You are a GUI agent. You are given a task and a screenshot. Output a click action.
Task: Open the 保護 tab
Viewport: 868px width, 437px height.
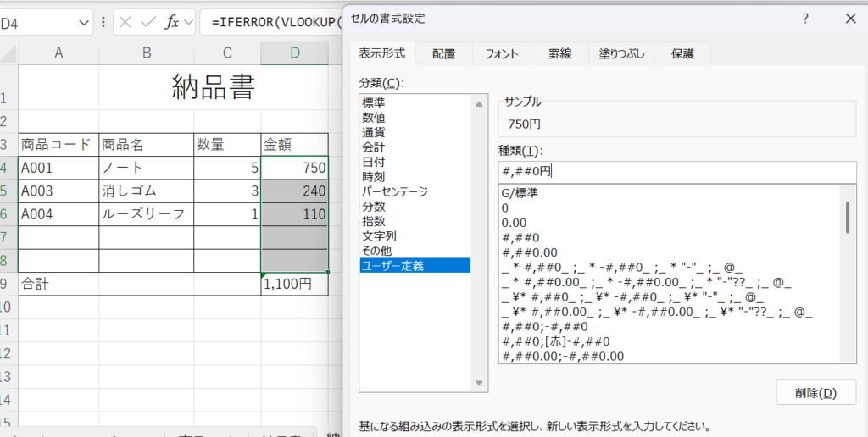pyautogui.click(x=682, y=53)
